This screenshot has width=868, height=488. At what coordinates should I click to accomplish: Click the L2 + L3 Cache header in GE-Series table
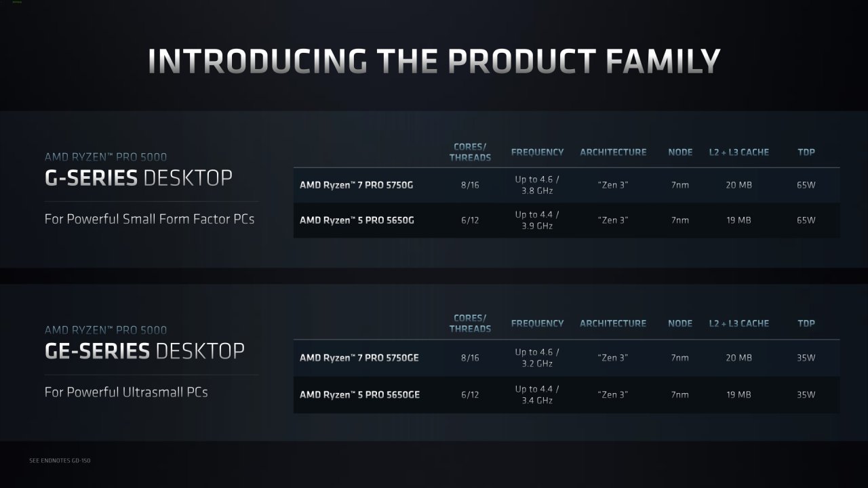point(739,323)
